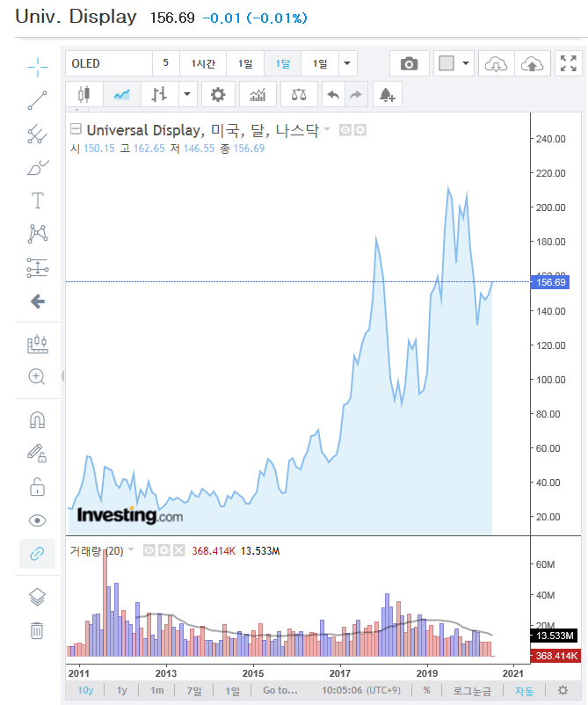This screenshot has height=705, width=588.
Task: Select the bars chart style
Action: (x=160, y=94)
